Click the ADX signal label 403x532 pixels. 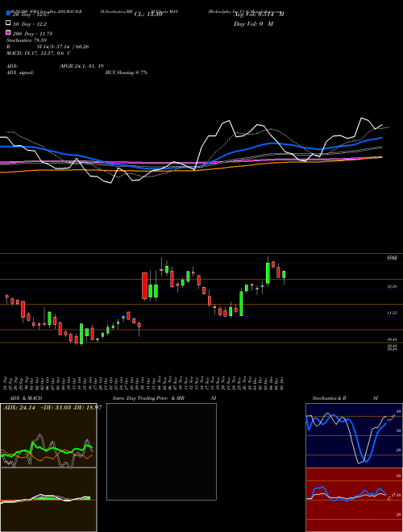(x=20, y=73)
